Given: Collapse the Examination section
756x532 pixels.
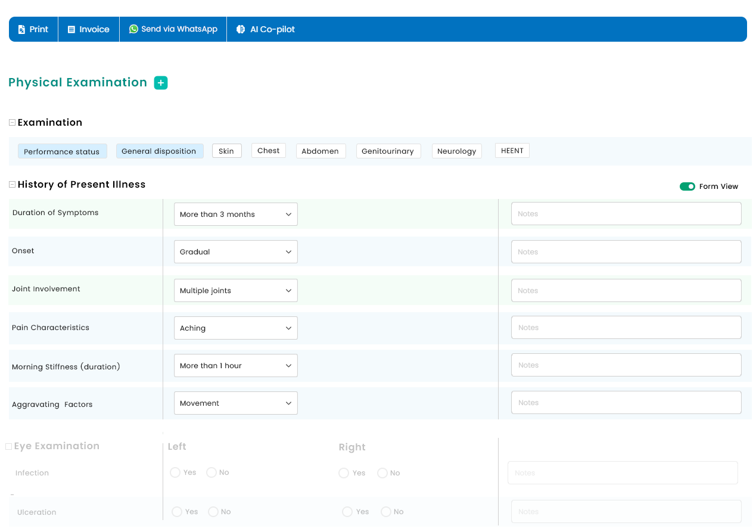Looking at the screenshot, I should (12, 122).
